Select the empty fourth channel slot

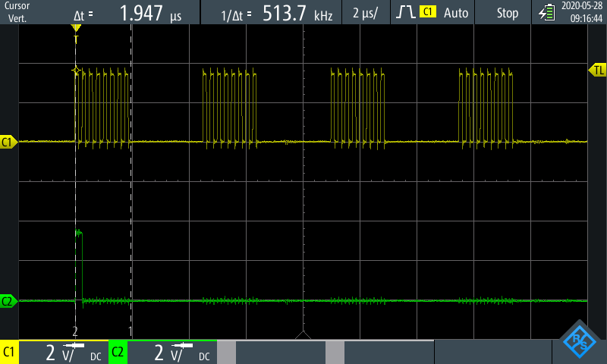[380, 352]
